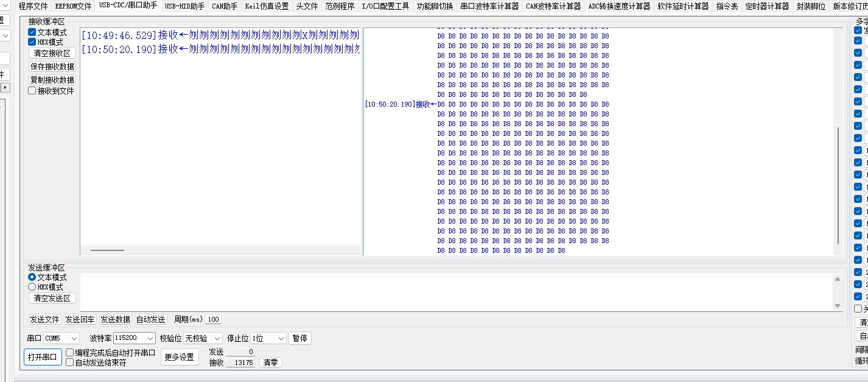Screen dimensions: 868x382
Task: Open the 停止位 1位 dropdown
Action: [x=268, y=338]
